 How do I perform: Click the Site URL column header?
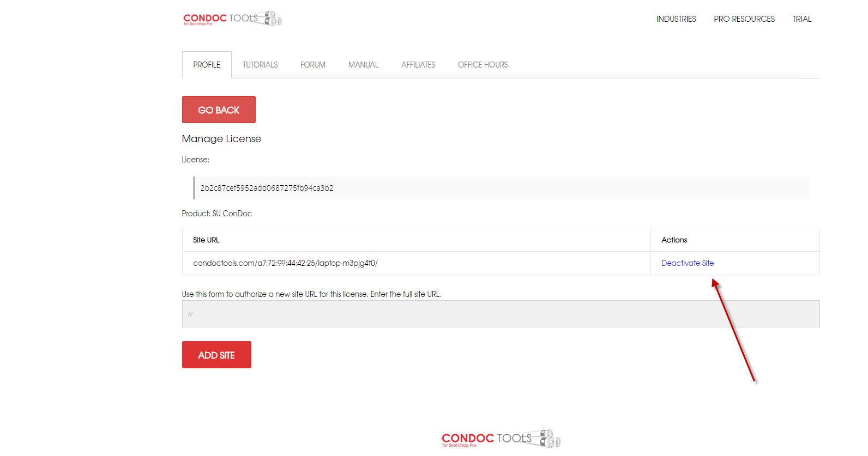[x=206, y=240]
